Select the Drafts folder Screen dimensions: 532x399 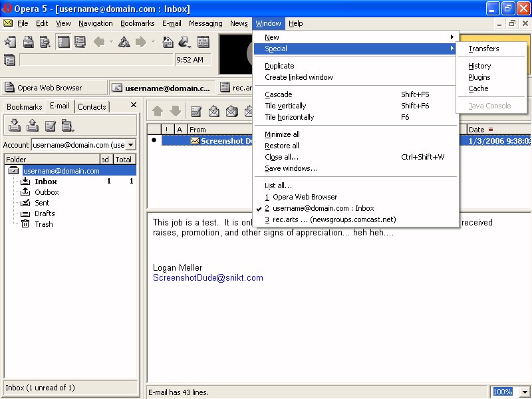pyautogui.click(x=45, y=213)
